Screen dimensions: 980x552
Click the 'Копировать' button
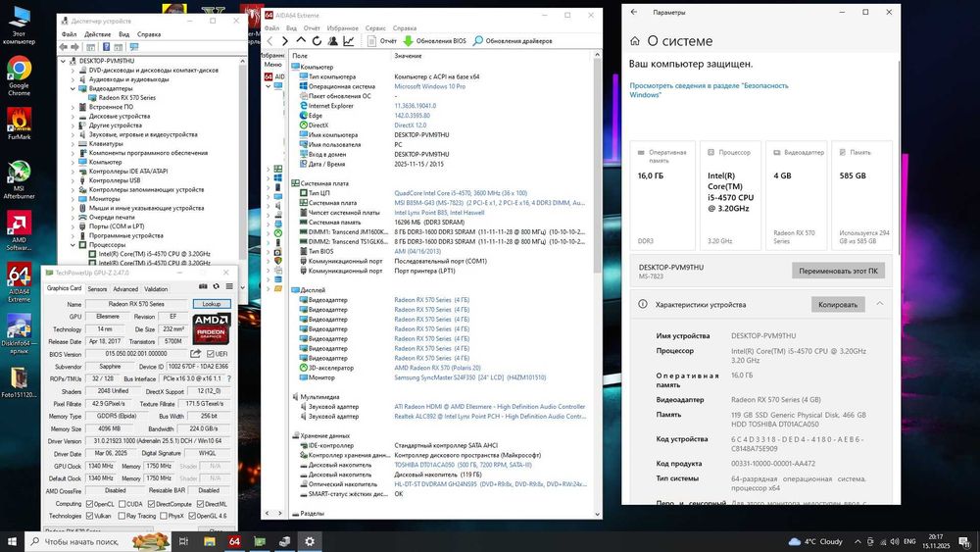(x=838, y=305)
